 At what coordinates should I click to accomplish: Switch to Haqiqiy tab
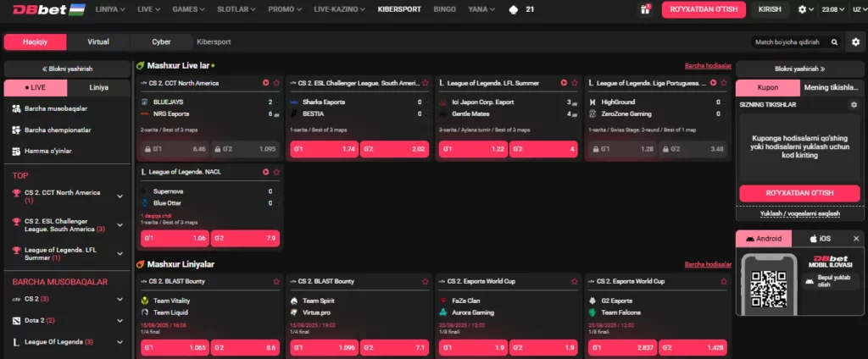[x=35, y=42]
